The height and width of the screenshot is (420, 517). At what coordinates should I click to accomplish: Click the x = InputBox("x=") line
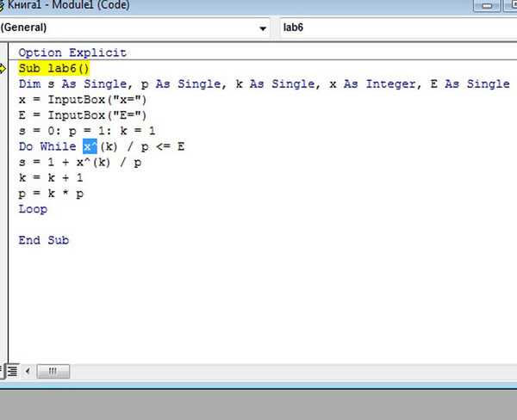(82, 99)
